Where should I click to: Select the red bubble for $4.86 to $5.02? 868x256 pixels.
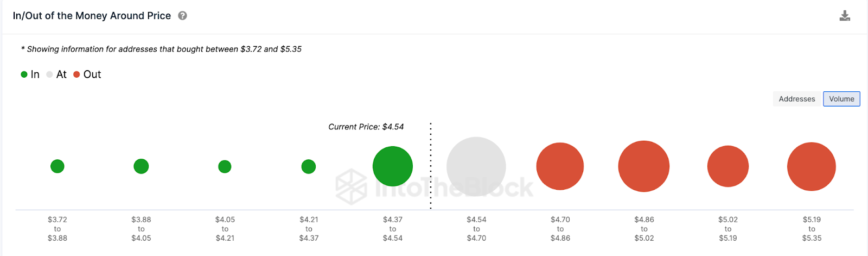pyautogui.click(x=644, y=166)
